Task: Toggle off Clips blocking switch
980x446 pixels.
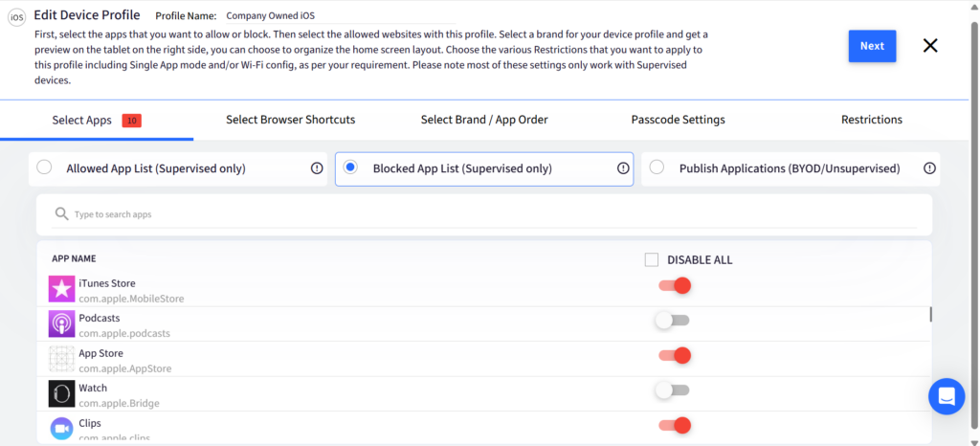Action: click(675, 425)
